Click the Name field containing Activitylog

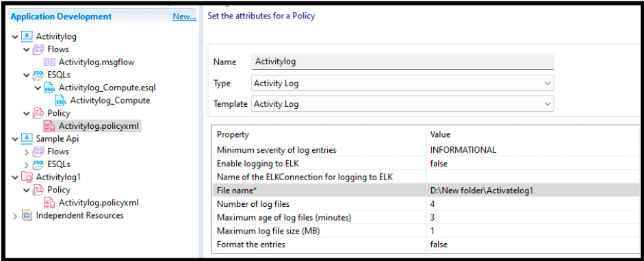[x=402, y=62]
